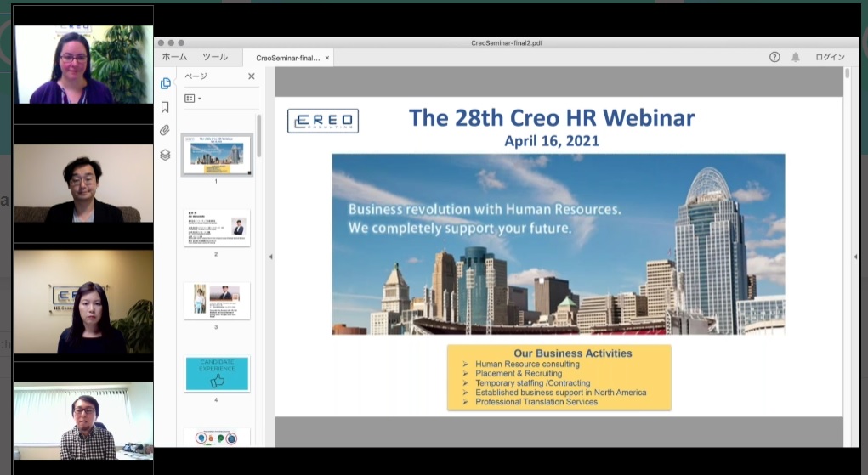868x475 pixels.
Task: Switch to the ツール tab
Action: (x=215, y=57)
